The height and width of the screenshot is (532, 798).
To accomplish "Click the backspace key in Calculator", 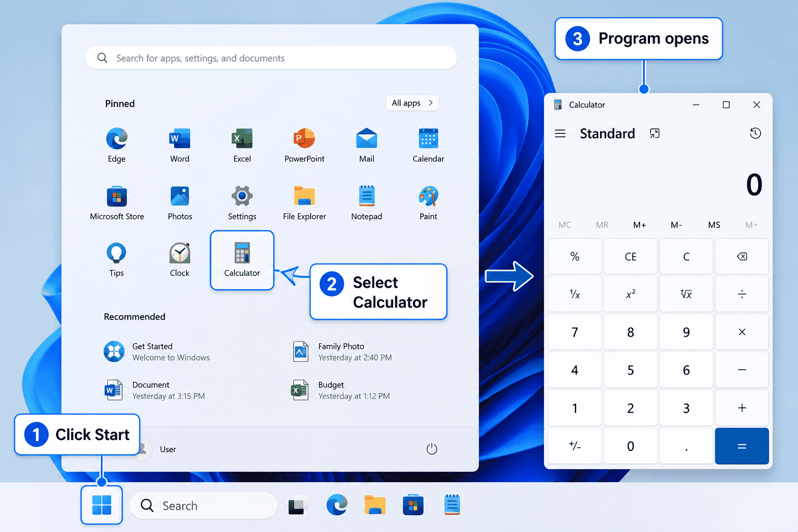I will [742, 257].
